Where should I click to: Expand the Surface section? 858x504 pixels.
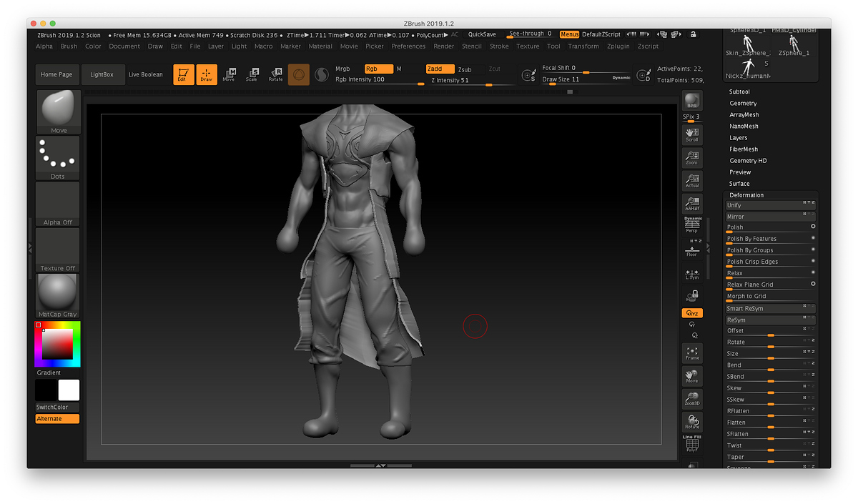click(739, 183)
